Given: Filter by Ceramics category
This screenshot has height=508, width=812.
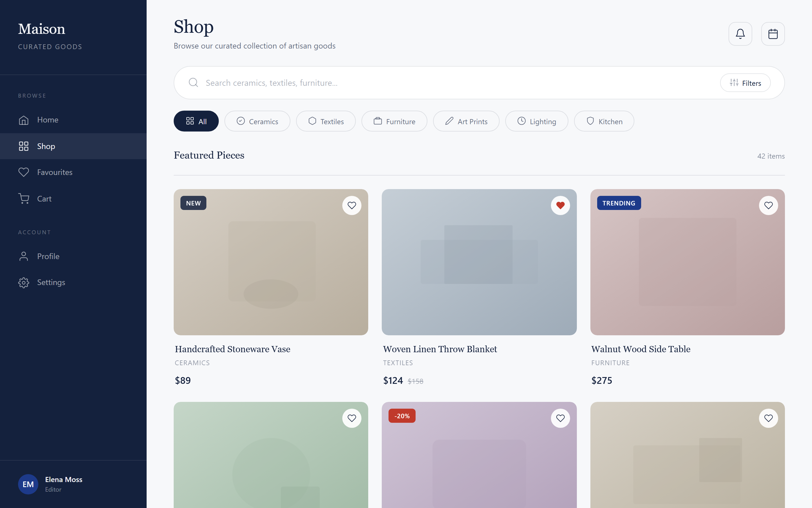Looking at the screenshot, I should click(x=257, y=121).
